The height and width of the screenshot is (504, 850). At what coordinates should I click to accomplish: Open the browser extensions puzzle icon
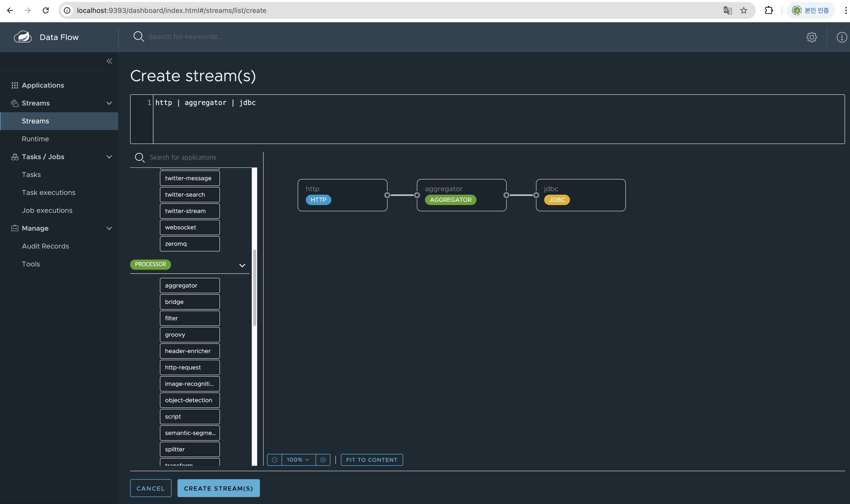[769, 10]
